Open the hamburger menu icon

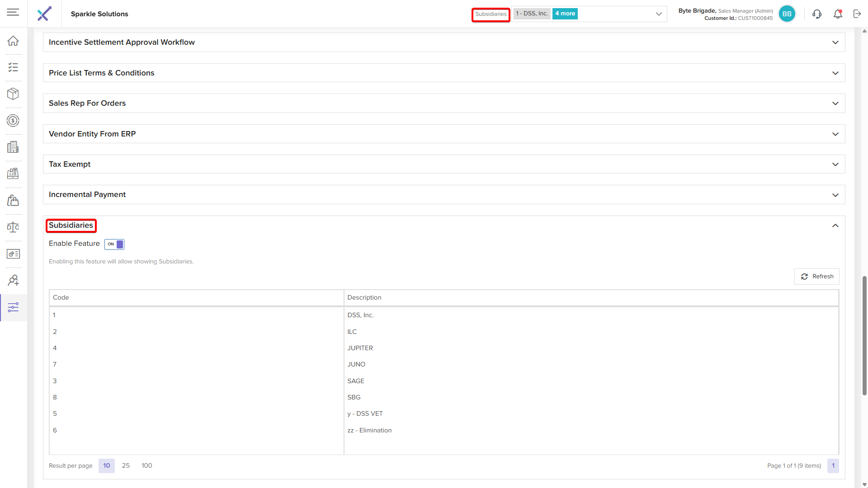(x=13, y=12)
